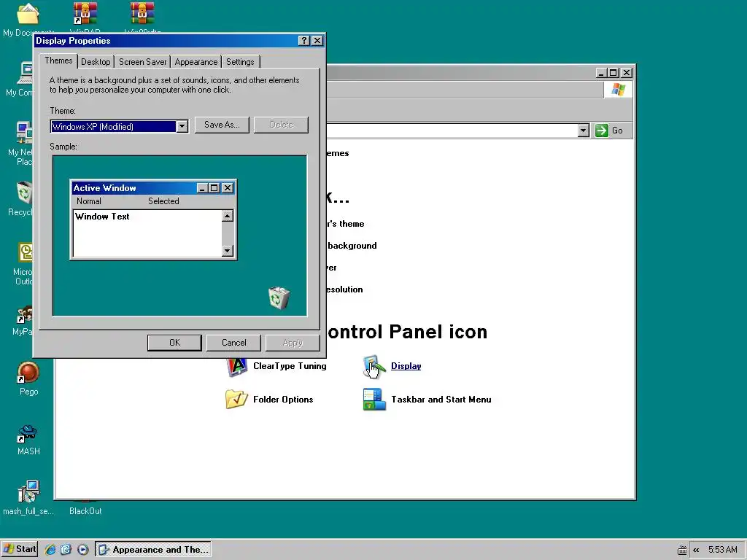747x560 pixels.
Task: Maximize the Control Panel window
Action: 614,73
